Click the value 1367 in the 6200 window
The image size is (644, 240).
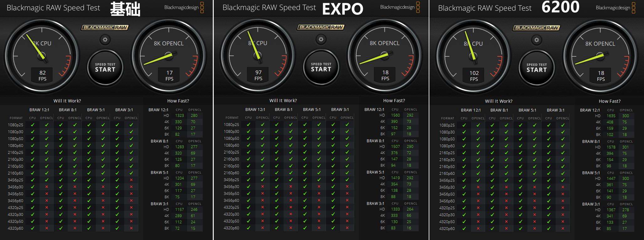(x=611, y=210)
